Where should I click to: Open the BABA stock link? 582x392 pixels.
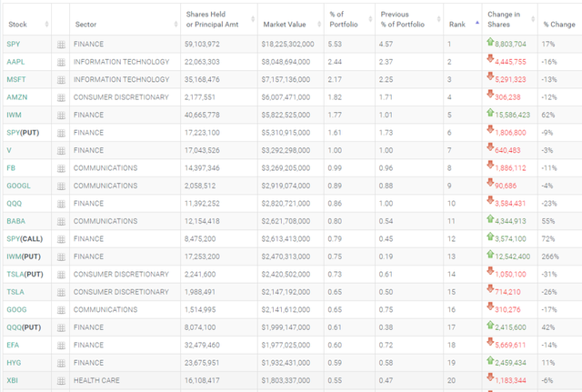click(x=16, y=221)
